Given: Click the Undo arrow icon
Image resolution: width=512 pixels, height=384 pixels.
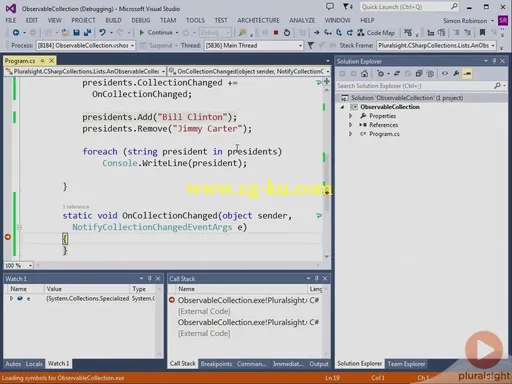Looking at the screenshot, I should pyautogui.click(x=102, y=33).
